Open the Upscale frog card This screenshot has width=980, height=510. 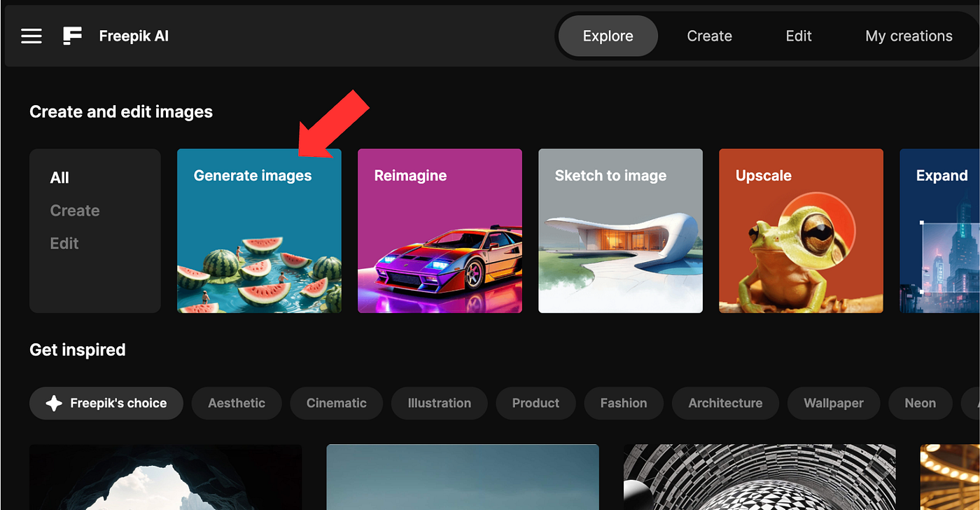point(801,230)
